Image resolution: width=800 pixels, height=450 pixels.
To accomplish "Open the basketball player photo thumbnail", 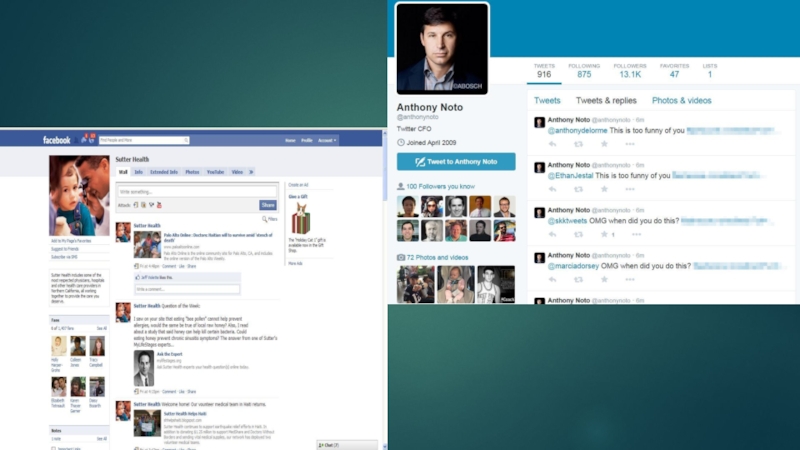I will [x=496, y=284].
